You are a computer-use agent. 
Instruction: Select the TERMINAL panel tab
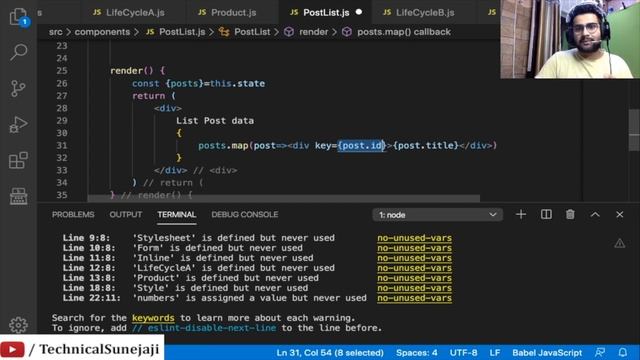coord(177,215)
